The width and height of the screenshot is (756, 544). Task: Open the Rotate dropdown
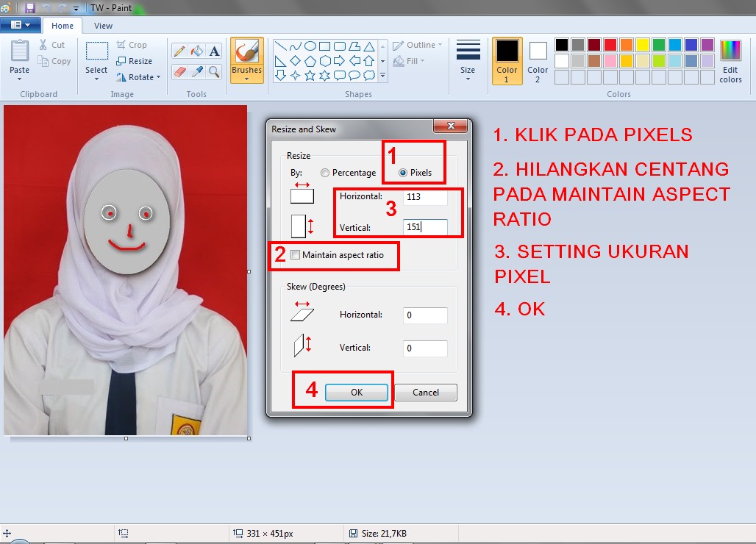(138, 77)
